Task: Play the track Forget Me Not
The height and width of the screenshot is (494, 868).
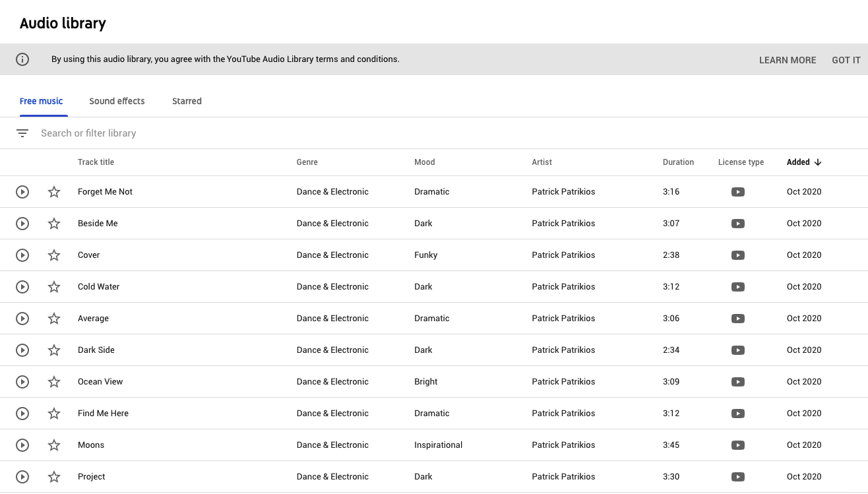Action: click(x=22, y=192)
